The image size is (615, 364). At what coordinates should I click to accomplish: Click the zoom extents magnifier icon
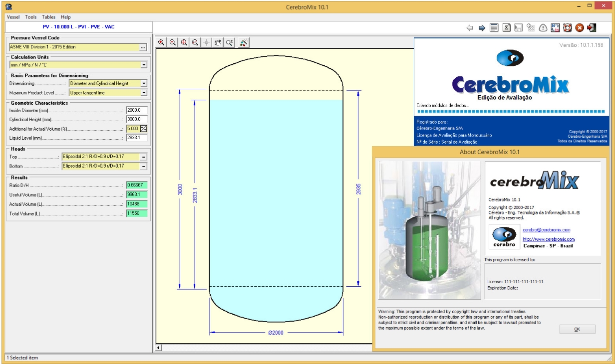click(x=184, y=43)
